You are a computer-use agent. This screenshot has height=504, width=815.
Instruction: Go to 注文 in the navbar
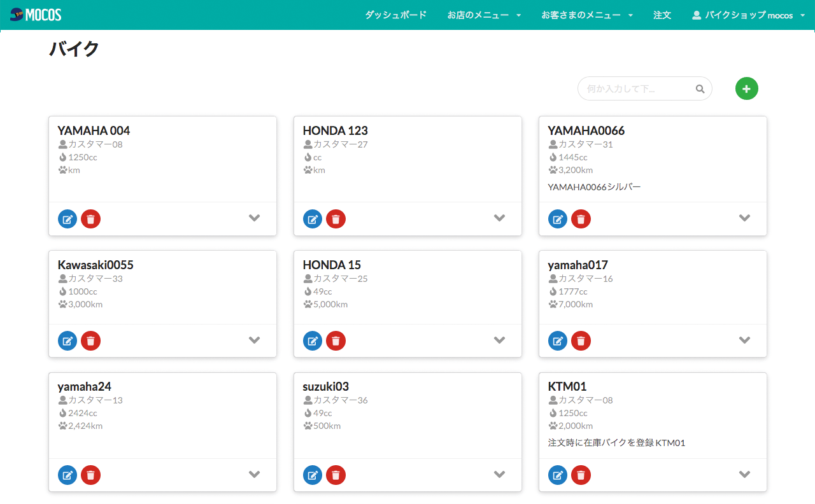(662, 15)
